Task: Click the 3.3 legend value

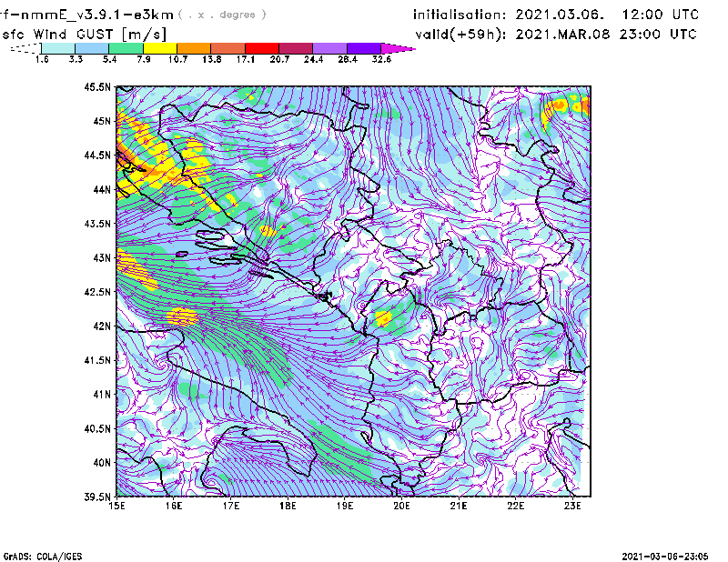Action: point(76,59)
